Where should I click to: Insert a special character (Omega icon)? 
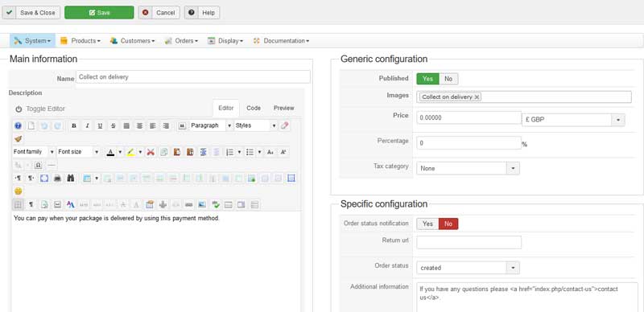(x=38, y=165)
